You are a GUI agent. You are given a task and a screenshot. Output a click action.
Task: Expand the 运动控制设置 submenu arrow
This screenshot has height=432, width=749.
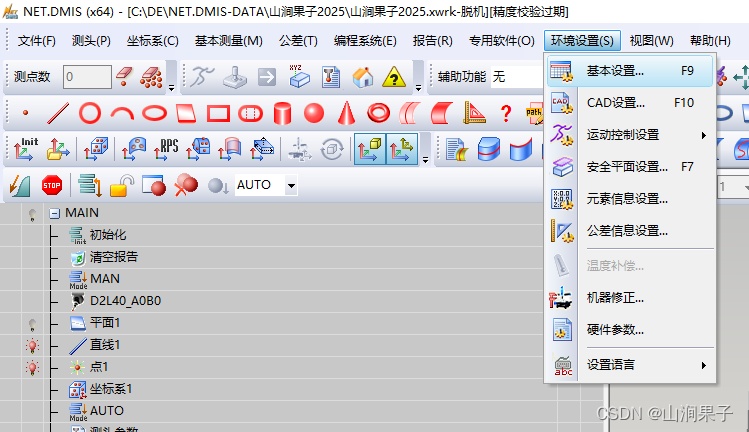click(704, 135)
